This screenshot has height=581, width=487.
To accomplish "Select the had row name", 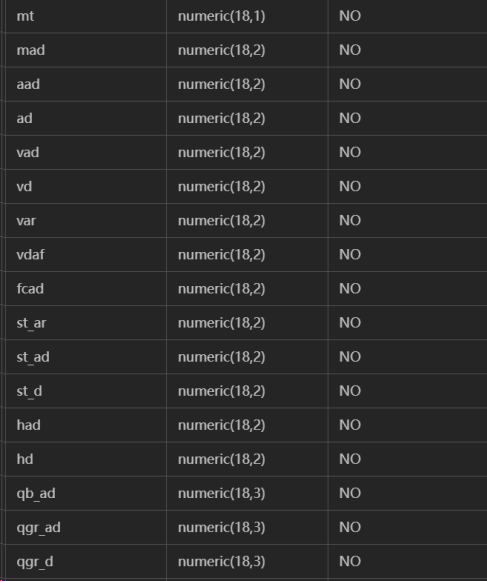I will [x=29, y=425].
